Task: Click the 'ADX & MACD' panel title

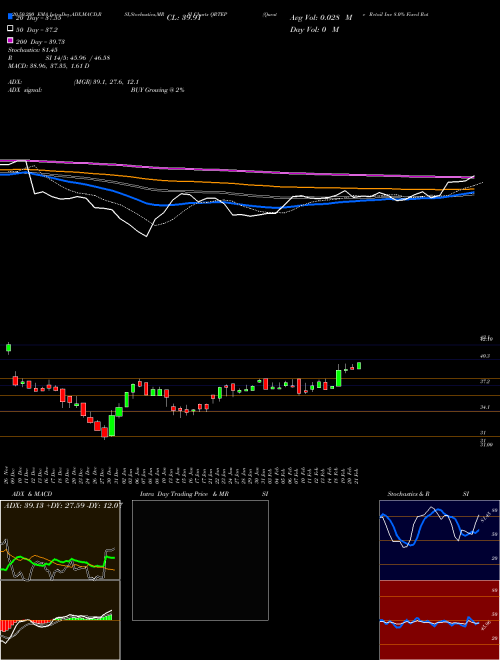Action: [x=32, y=494]
